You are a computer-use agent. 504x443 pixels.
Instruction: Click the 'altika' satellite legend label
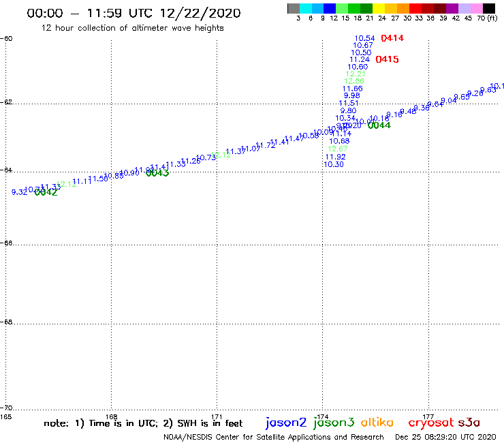pos(377,423)
